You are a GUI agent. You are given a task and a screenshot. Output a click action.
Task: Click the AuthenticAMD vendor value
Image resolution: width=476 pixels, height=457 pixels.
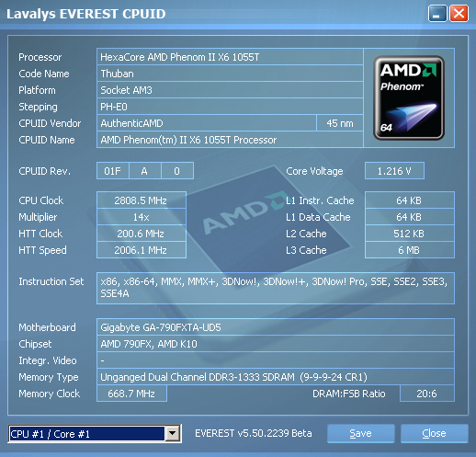point(207,123)
